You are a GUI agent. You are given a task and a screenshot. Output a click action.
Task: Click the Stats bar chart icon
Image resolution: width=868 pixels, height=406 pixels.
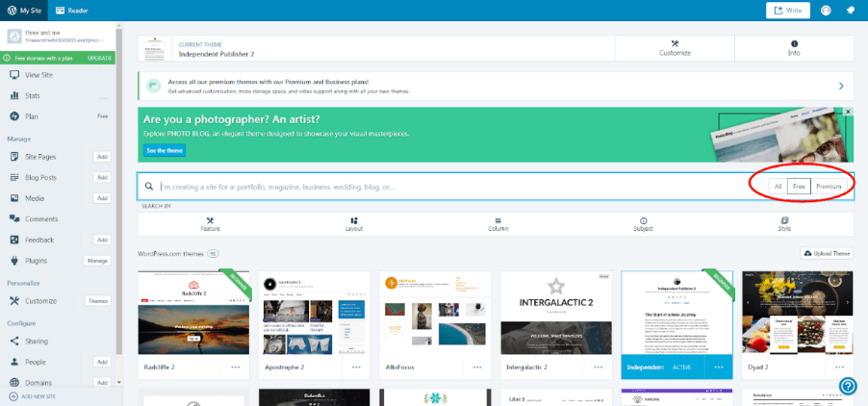[15, 95]
